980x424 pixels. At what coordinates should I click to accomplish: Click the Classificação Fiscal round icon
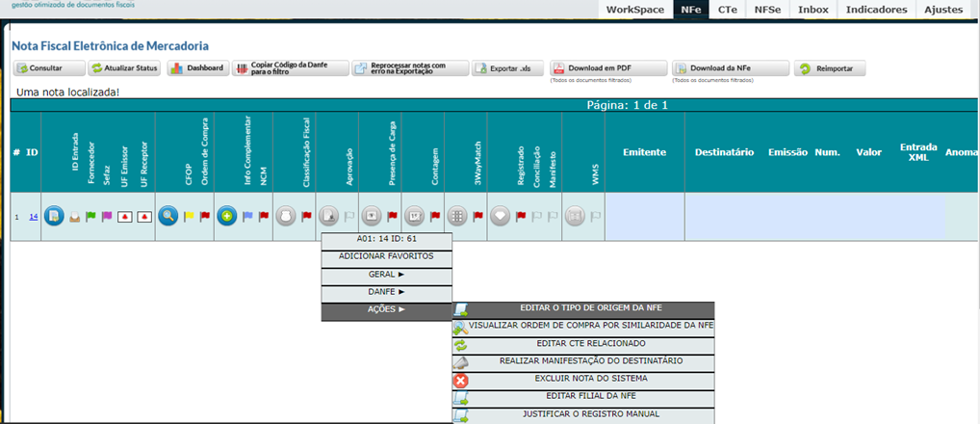point(285,217)
